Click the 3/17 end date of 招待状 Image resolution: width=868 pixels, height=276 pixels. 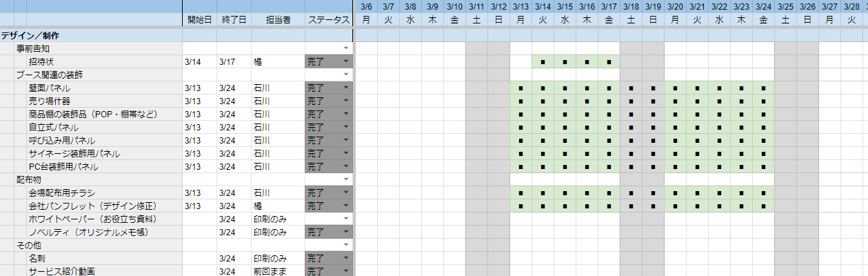(x=227, y=62)
